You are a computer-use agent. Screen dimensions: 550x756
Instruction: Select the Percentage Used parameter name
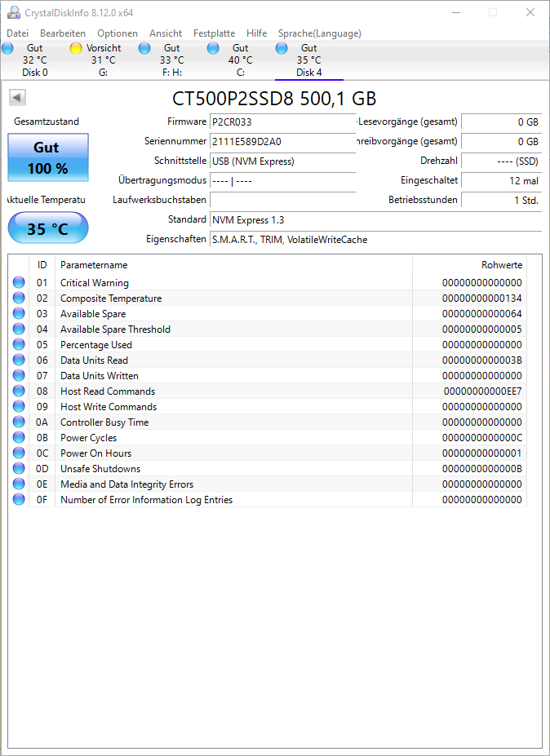point(96,345)
